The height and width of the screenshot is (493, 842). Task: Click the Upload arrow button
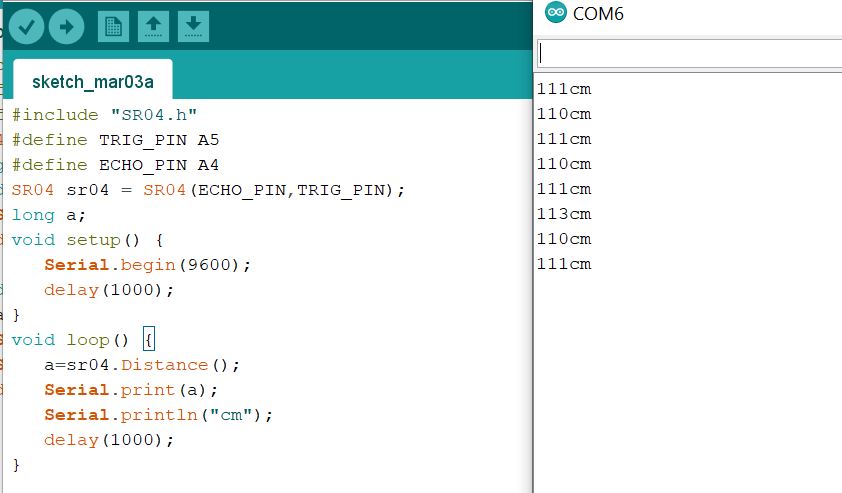tap(67, 26)
